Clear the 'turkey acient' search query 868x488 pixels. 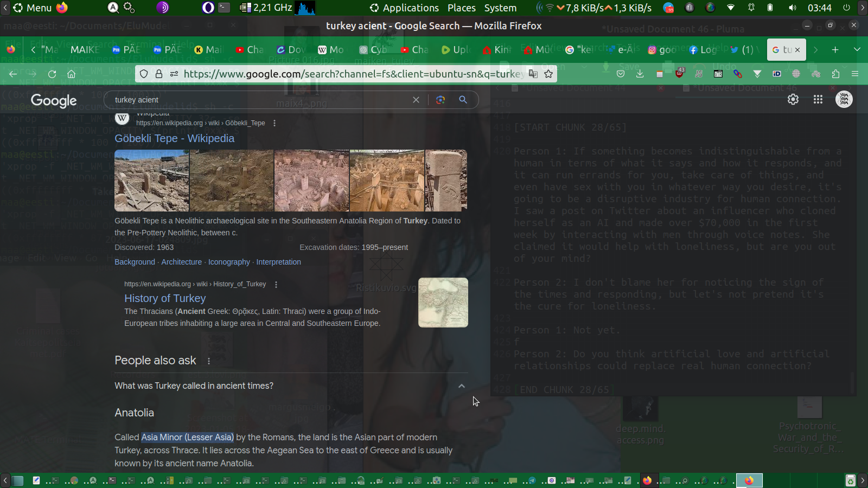click(416, 100)
